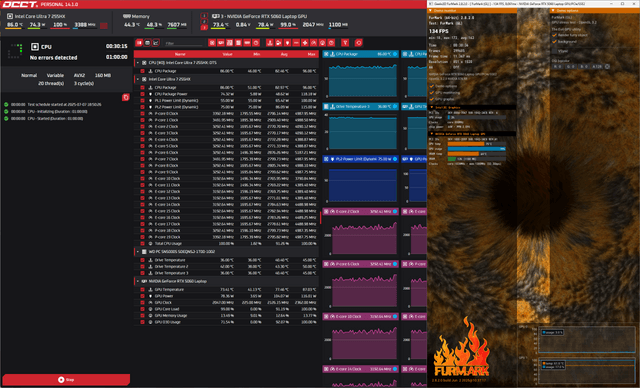Viewport: 640px width, 388px height.
Task: Click the Max column header
Action: coord(311,54)
